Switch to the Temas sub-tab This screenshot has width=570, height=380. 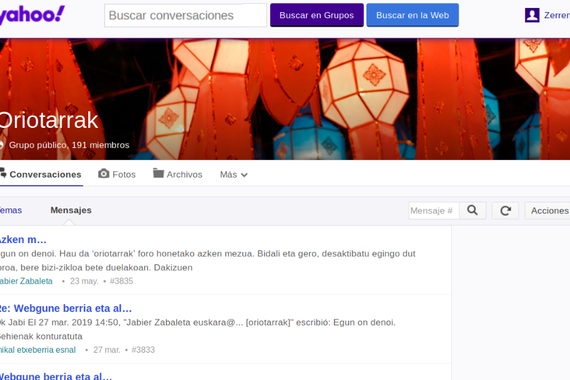click(11, 210)
